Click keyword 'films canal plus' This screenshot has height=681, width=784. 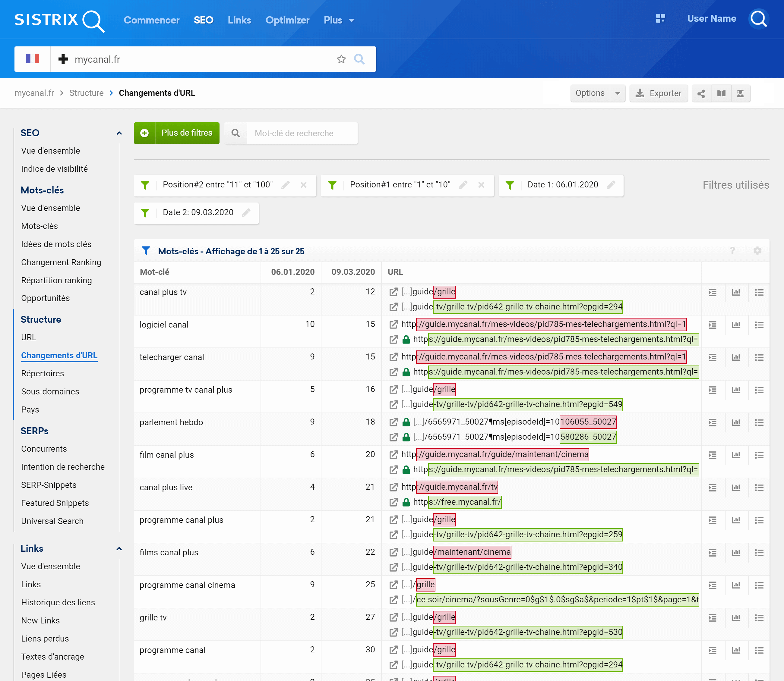pos(169,553)
